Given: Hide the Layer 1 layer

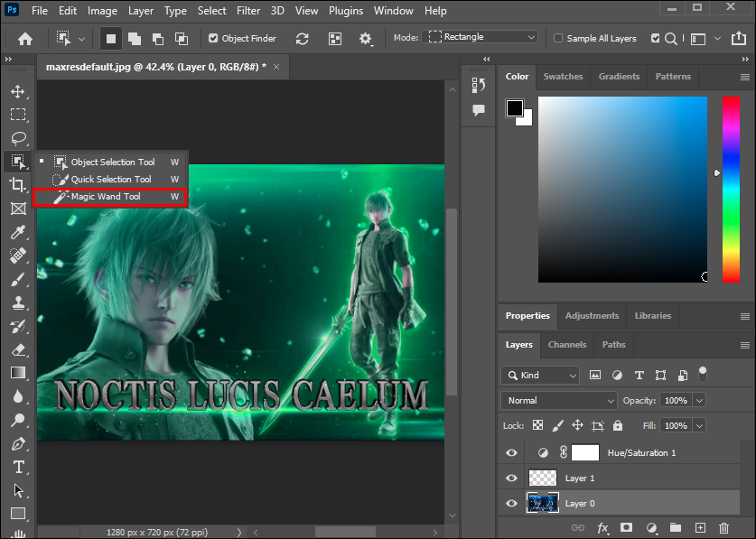Looking at the screenshot, I should (512, 478).
